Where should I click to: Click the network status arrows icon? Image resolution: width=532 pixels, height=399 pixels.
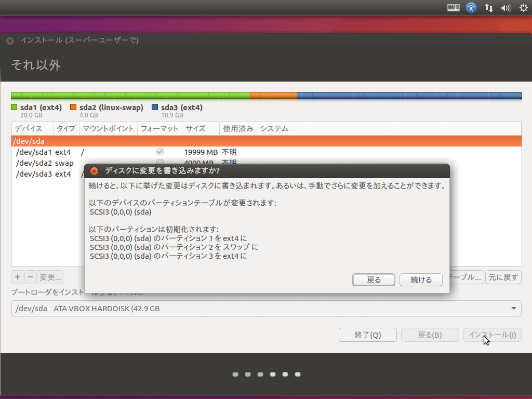pos(488,7)
